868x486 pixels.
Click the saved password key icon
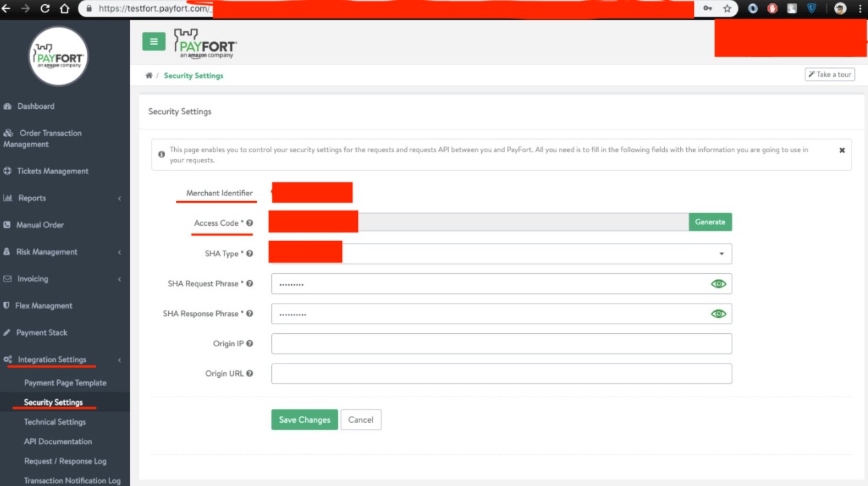pos(707,9)
